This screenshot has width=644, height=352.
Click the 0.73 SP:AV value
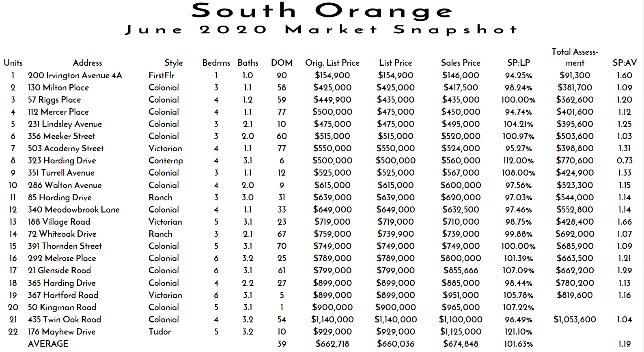pos(625,161)
